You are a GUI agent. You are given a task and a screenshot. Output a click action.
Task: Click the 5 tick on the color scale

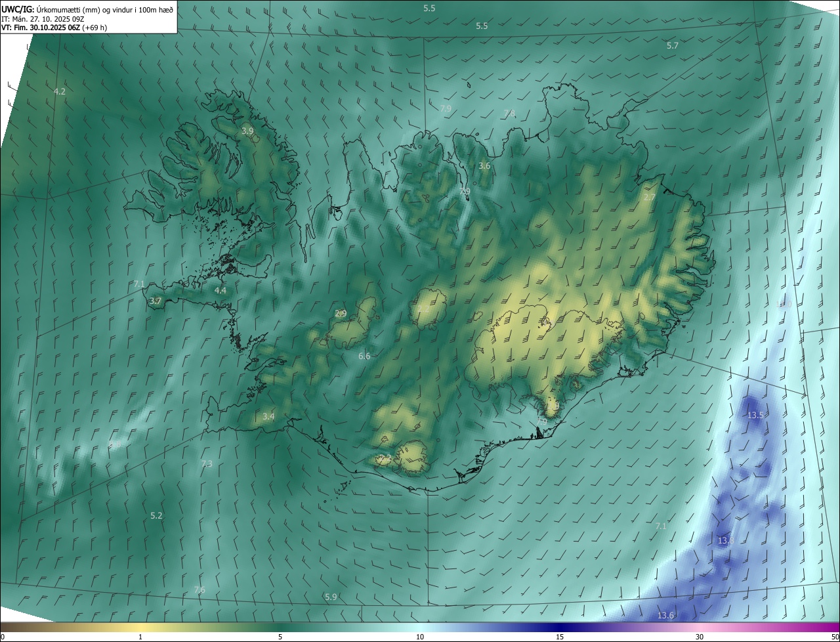tap(280, 637)
